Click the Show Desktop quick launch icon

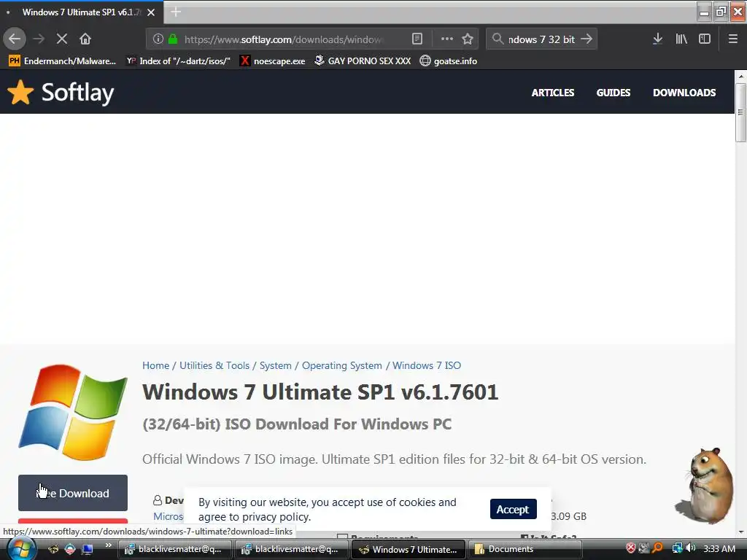point(87,549)
